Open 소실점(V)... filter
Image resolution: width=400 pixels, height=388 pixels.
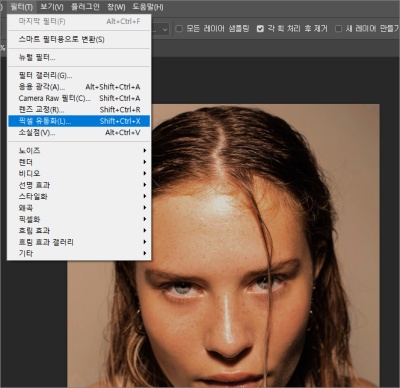[x=79, y=132]
